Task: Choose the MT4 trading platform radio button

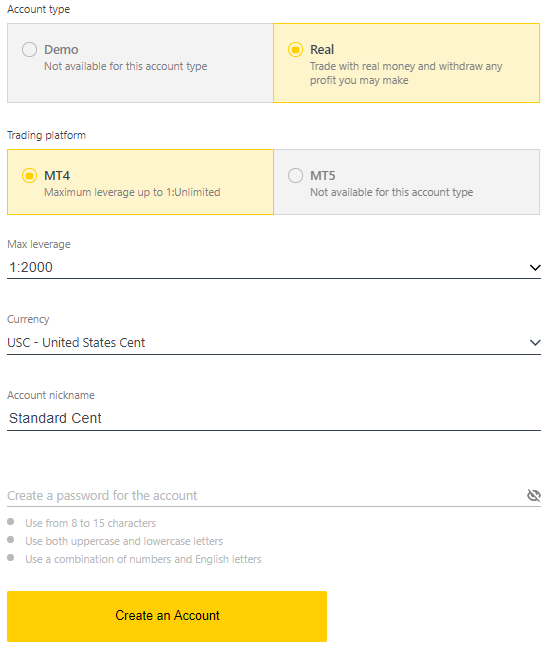Action: tap(29, 176)
